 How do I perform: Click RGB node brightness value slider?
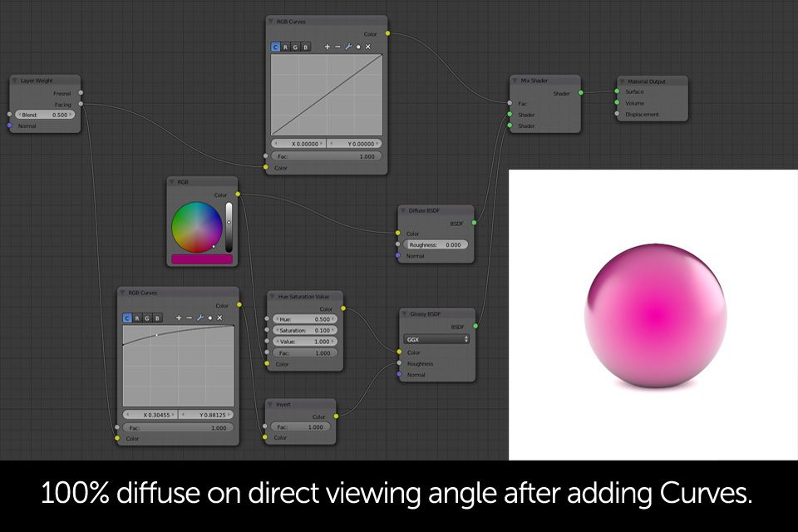[229, 227]
